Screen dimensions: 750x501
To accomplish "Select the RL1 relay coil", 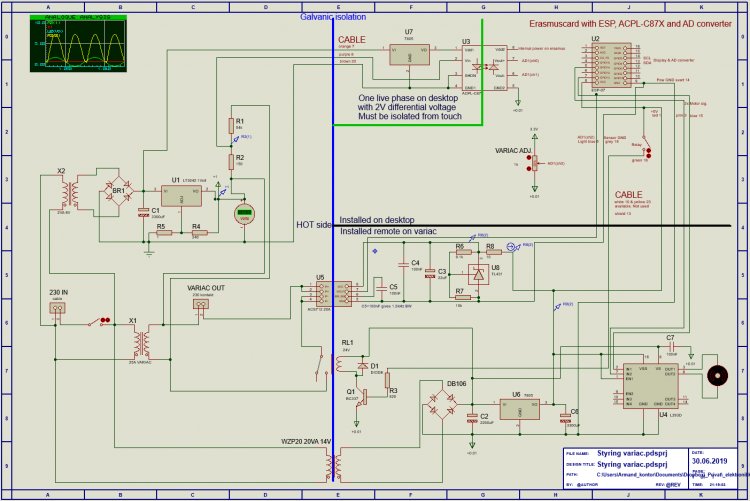I will coord(341,364).
